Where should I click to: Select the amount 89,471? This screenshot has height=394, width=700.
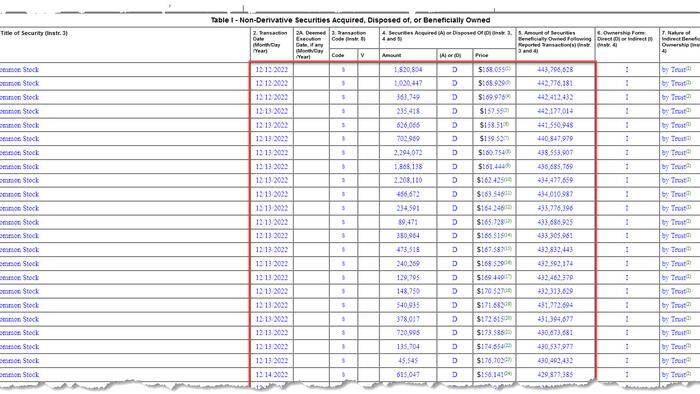(408, 222)
